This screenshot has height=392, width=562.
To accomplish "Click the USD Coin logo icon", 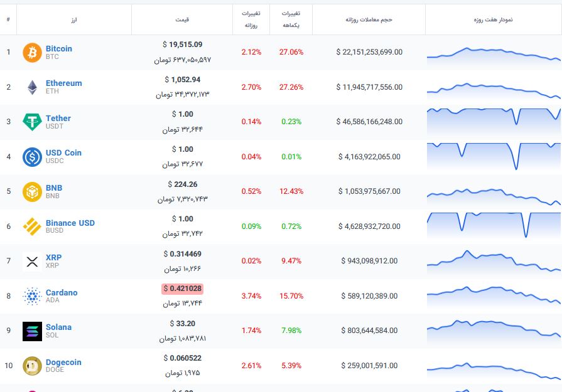I will point(32,157).
